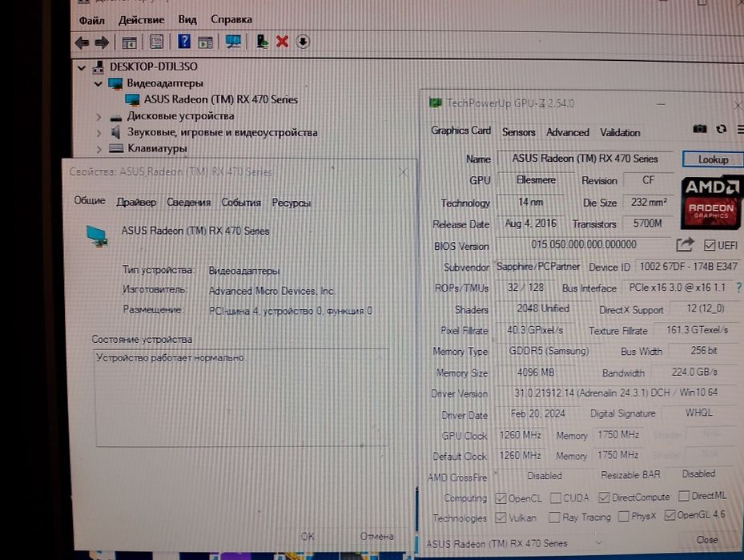Select ASUS Radeon RX 470 Series tree item
The image size is (744, 560).
(221, 99)
